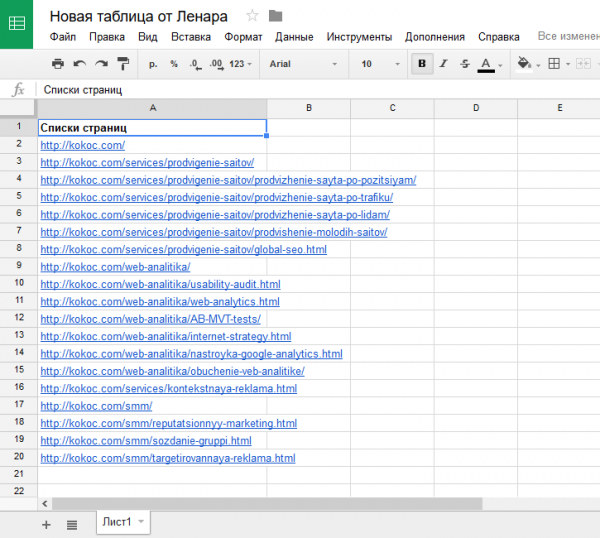The width and height of the screenshot is (600, 538).
Task: Open the Формат menu
Action: [x=243, y=37]
